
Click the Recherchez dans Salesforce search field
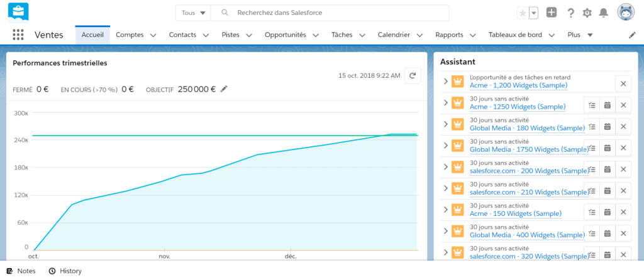tap(330, 13)
